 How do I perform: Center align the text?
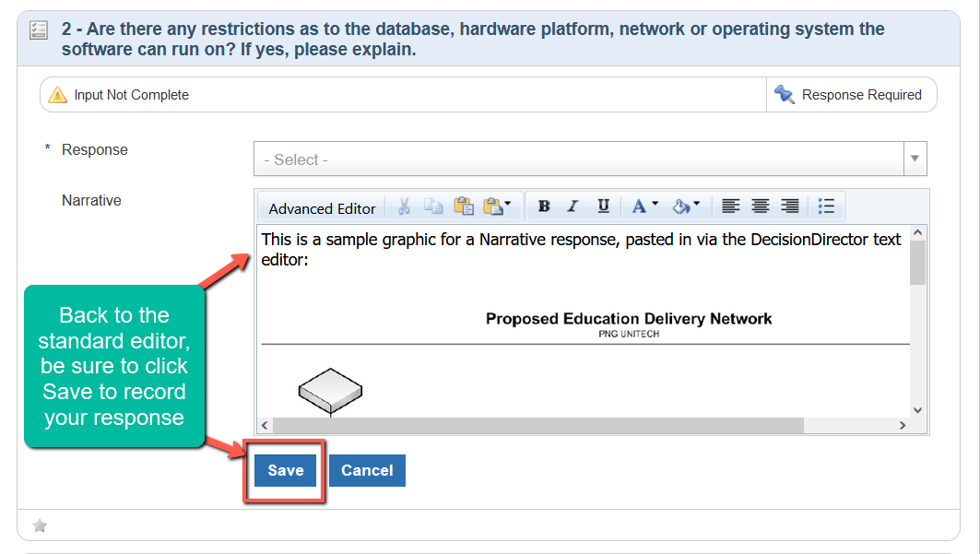coord(760,206)
